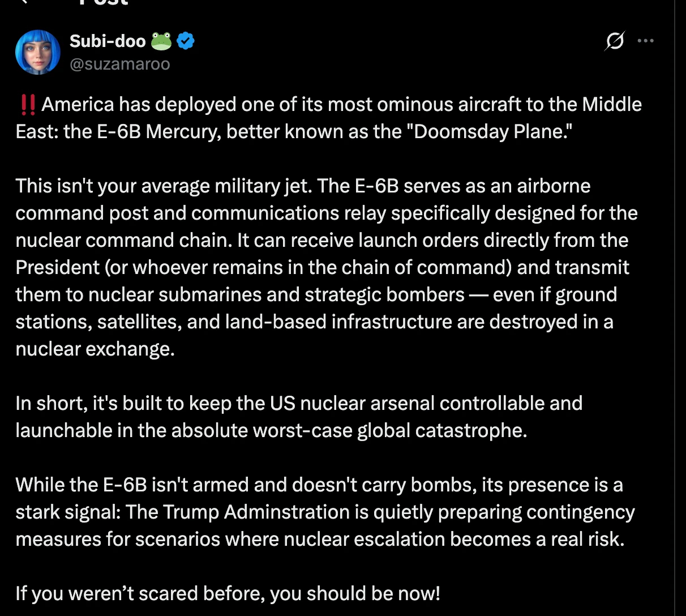Click the blue verified badge
The width and height of the screenshot is (686, 616).
click(186, 41)
